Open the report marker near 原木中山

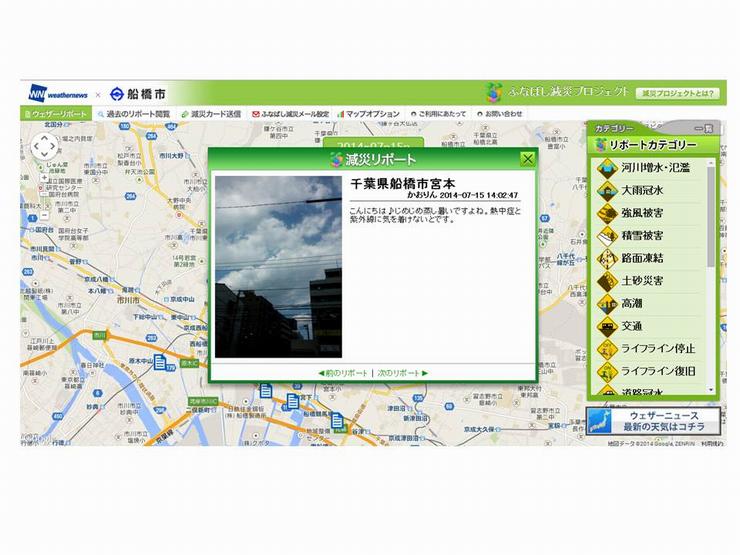160,362
